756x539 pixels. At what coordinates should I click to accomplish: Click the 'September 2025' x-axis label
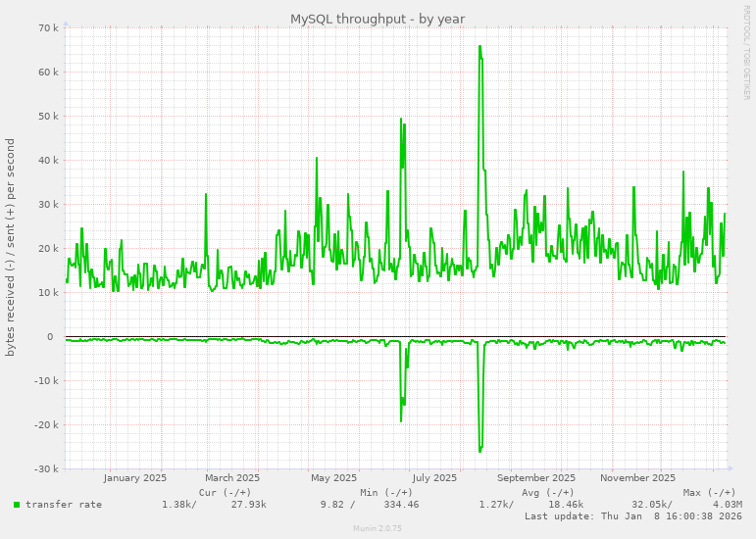point(536,478)
